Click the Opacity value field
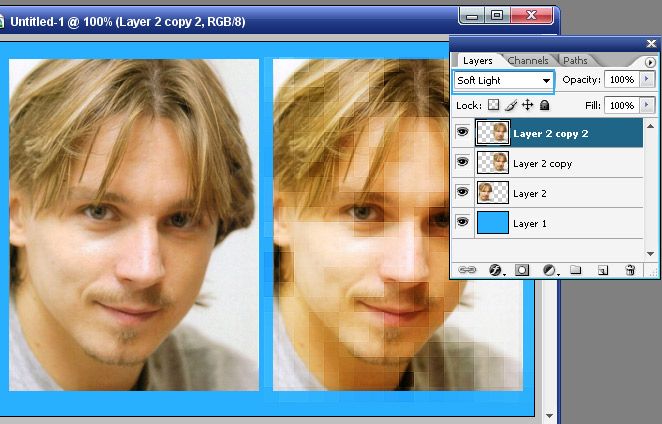Screen dimensions: 662x424 [622, 79]
